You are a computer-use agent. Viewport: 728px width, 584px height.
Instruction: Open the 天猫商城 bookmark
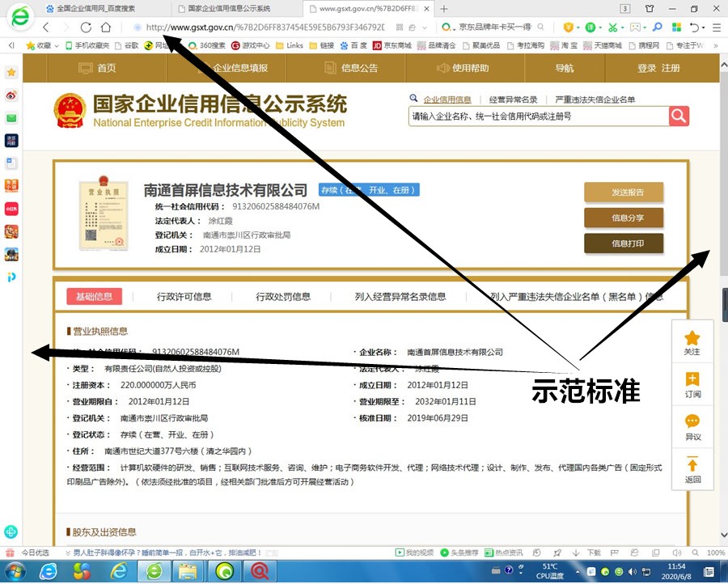pos(602,45)
